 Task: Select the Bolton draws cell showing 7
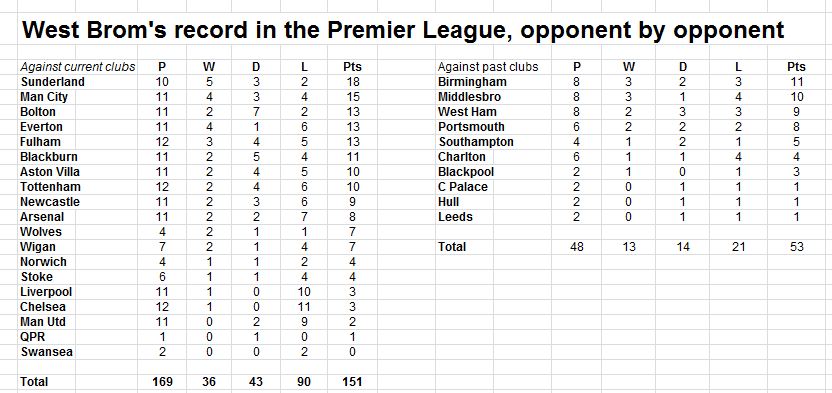pos(256,112)
